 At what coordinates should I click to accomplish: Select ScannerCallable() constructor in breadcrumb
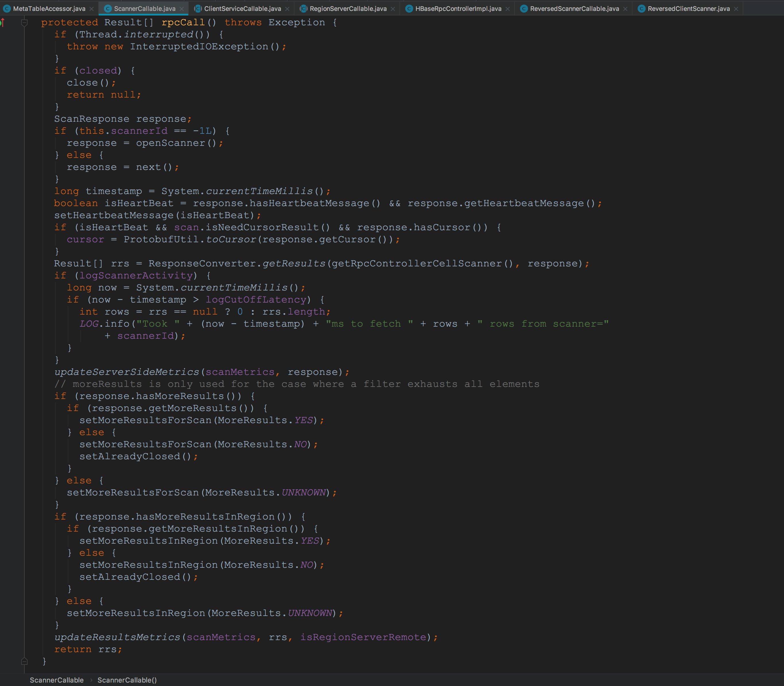tap(127, 680)
